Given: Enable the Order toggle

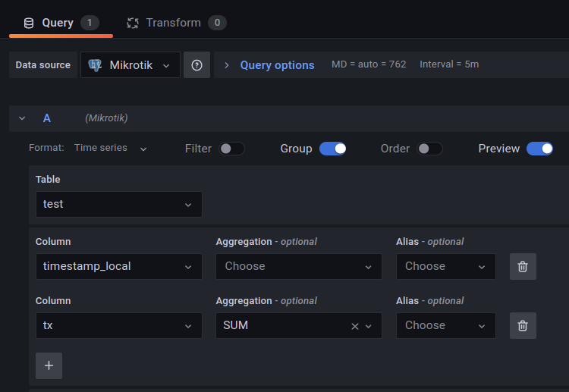Looking at the screenshot, I should tap(430, 149).
